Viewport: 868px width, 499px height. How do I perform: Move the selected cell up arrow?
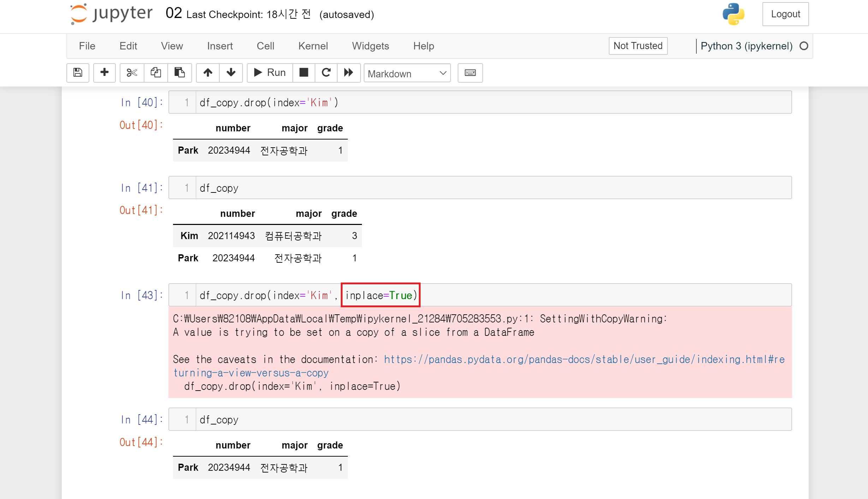click(x=208, y=73)
